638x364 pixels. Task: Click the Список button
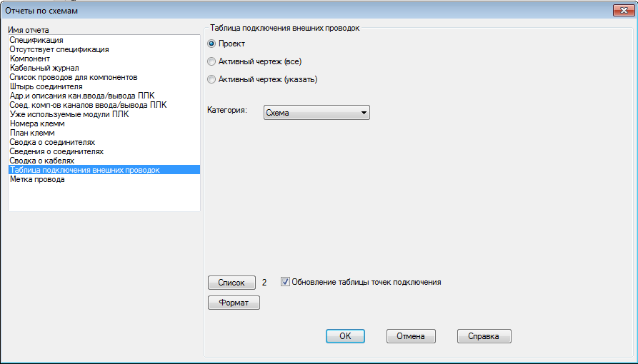[x=231, y=283]
